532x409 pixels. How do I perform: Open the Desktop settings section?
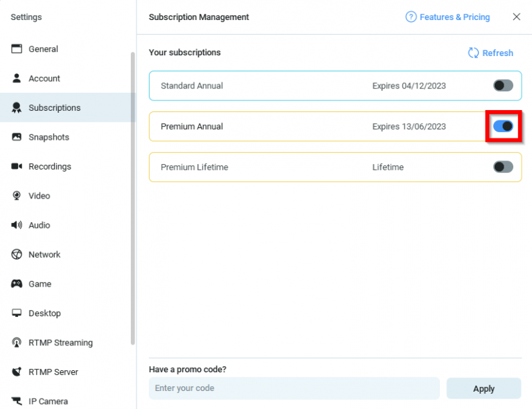(44, 313)
